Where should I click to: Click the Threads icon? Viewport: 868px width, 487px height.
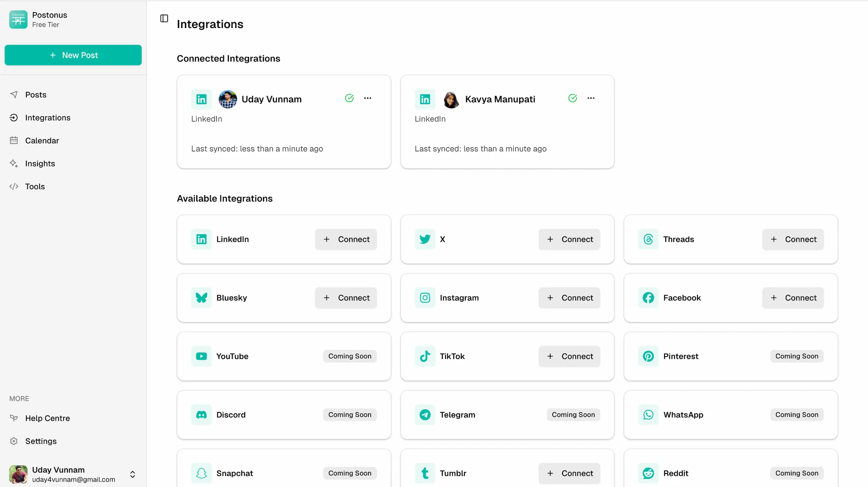click(648, 239)
